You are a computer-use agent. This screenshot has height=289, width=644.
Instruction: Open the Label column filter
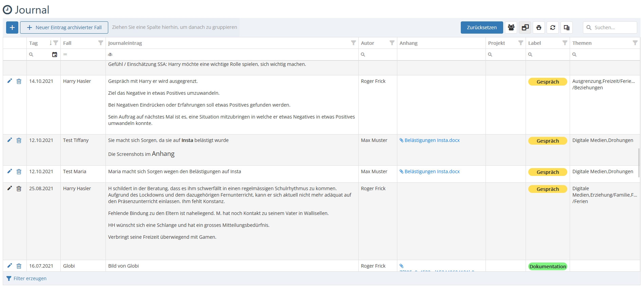click(x=565, y=43)
